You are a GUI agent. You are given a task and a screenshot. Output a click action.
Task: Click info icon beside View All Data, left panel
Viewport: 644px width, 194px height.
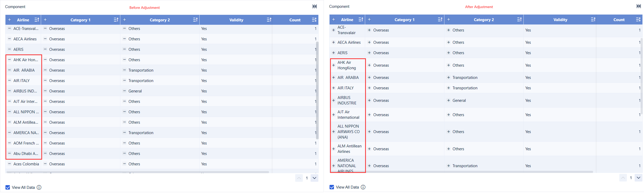[39, 187]
